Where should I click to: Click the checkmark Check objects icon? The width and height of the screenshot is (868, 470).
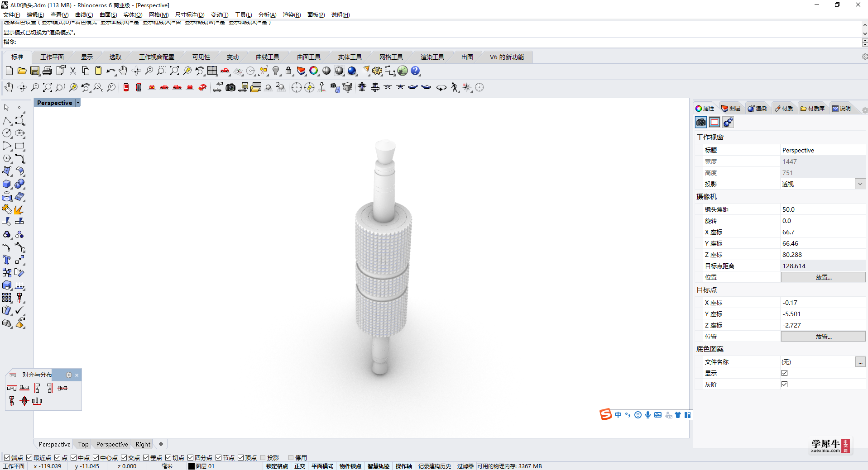(19, 311)
